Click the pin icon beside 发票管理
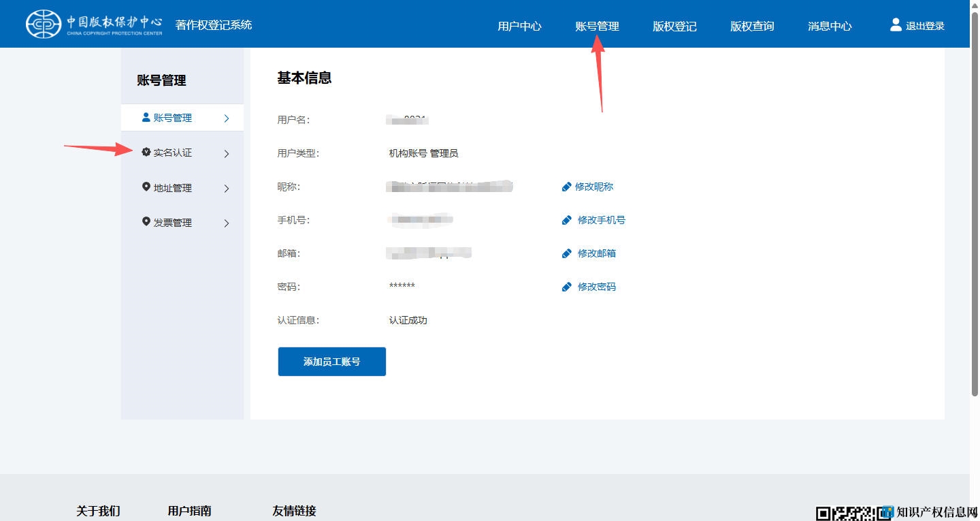 [146, 222]
